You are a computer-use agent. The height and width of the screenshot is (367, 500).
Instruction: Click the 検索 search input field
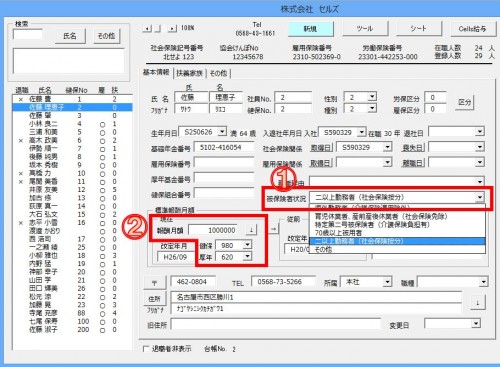coord(28,35)
